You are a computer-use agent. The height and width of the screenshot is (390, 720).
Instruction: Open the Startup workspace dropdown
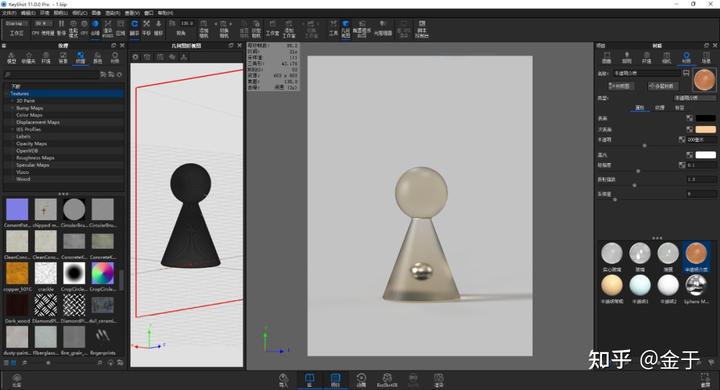[17, 23]
